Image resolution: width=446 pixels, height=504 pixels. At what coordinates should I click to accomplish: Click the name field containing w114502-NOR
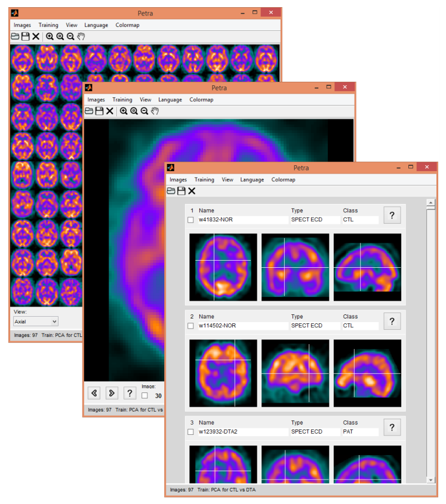point(242,326)
